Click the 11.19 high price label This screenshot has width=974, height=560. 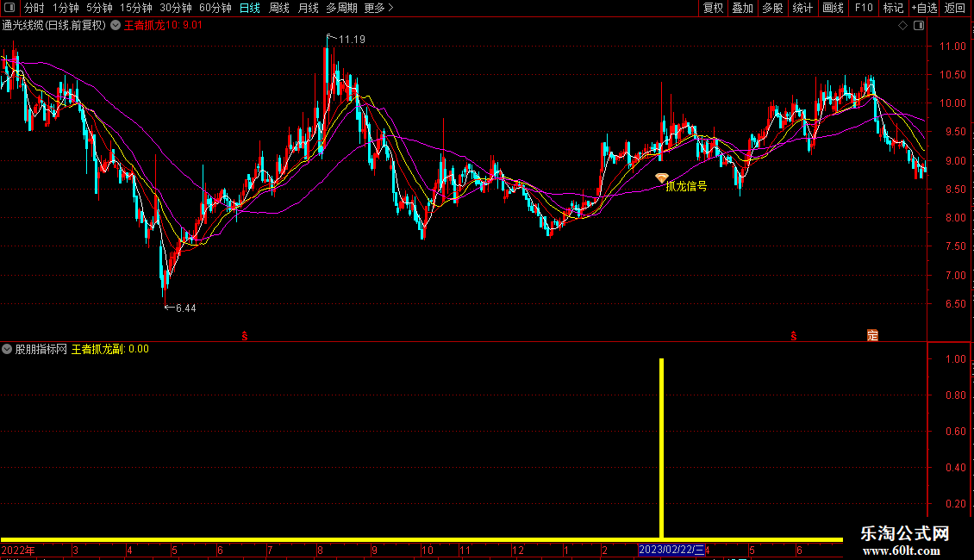pos(353,39)
